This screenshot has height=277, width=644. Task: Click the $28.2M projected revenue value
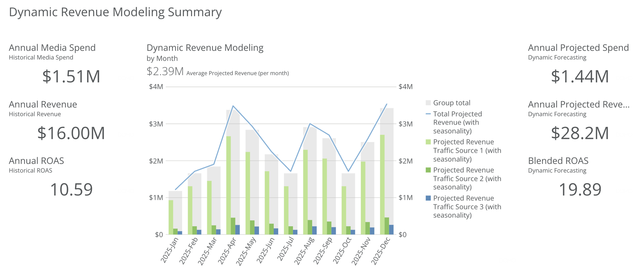pyautogui.click(x=580, y=133)
